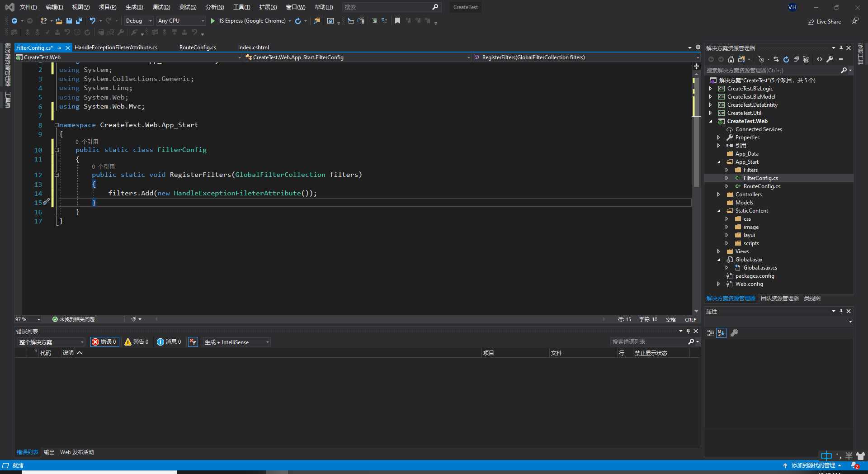Click the browser refresh icon in toolbar

click(298, 21)
